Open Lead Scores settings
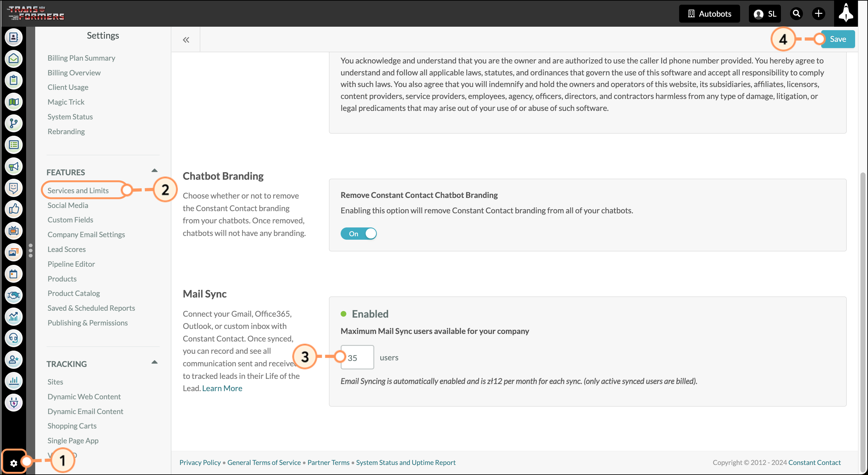The height and width of the screenshot is (475, 868). [66, 250]
